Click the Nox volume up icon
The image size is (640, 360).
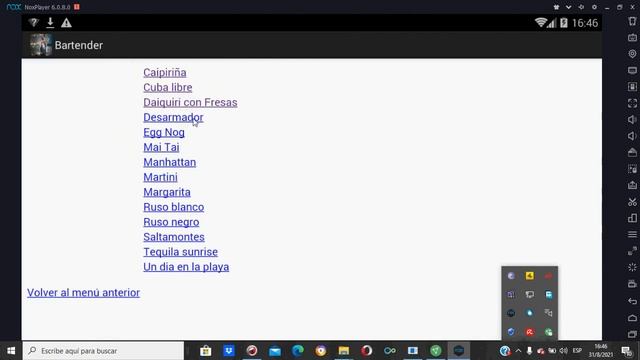tap(632, 120)
